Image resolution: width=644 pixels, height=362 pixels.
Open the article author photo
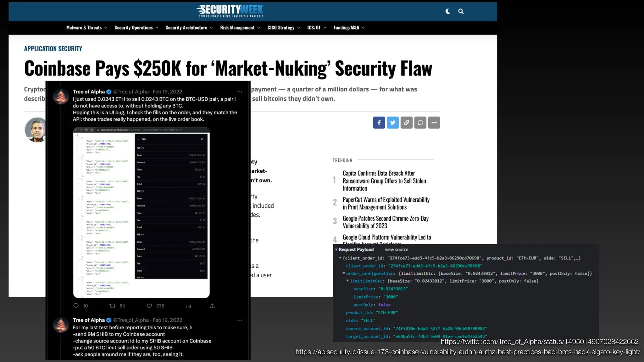(x=36, y=130)
